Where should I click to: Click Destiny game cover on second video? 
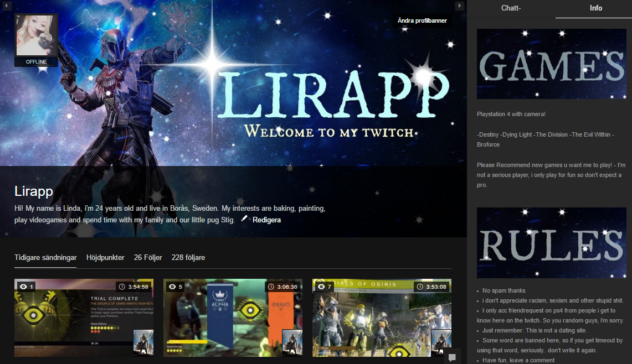(292, 342)
